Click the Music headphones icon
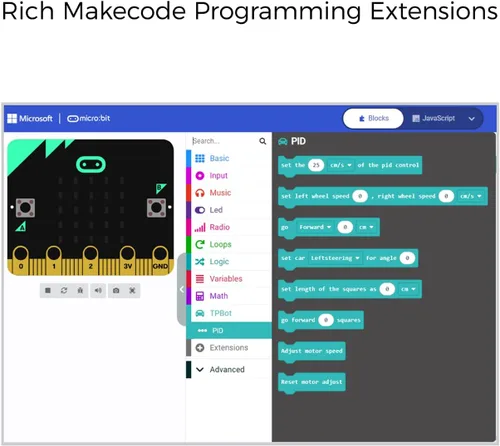 200,193
